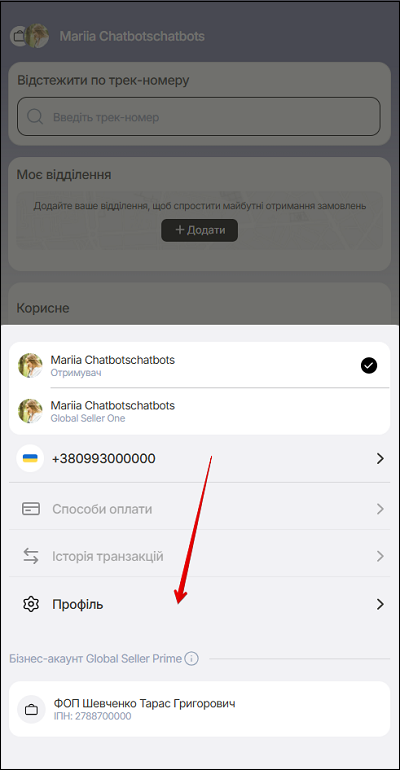The width and height of the screenshot is (400, 770).
Task: Click the Додати button
Action: pos(200,230)
